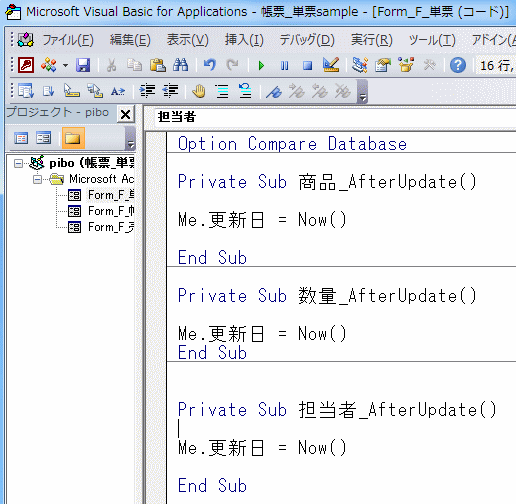Screen dimensions: 516x504
Task: Click on Private Sub 商品_AfterUpdate() line
Action: [x=327, y=182]
